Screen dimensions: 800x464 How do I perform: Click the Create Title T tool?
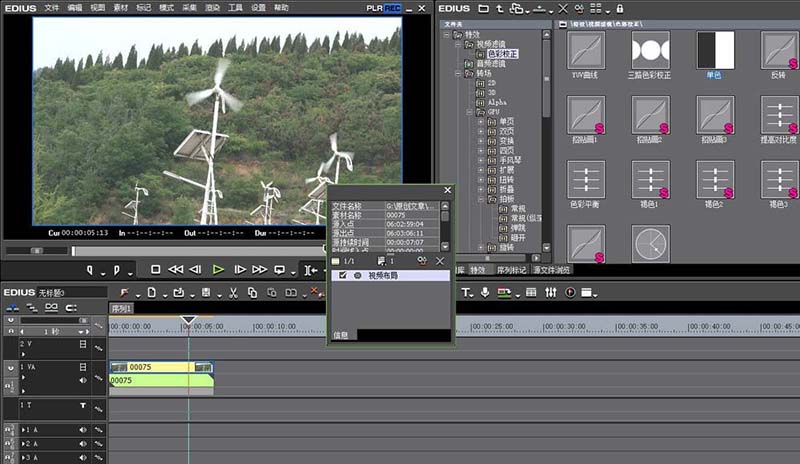(465, 292)
